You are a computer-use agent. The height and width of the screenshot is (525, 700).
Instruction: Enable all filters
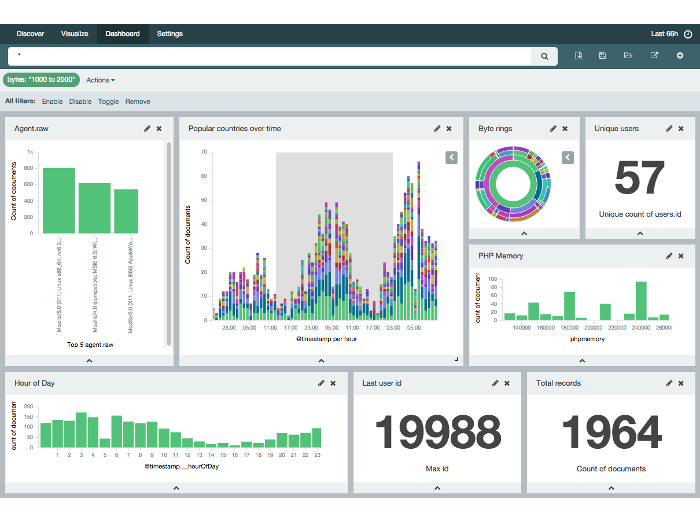click(x=52, y=102)
